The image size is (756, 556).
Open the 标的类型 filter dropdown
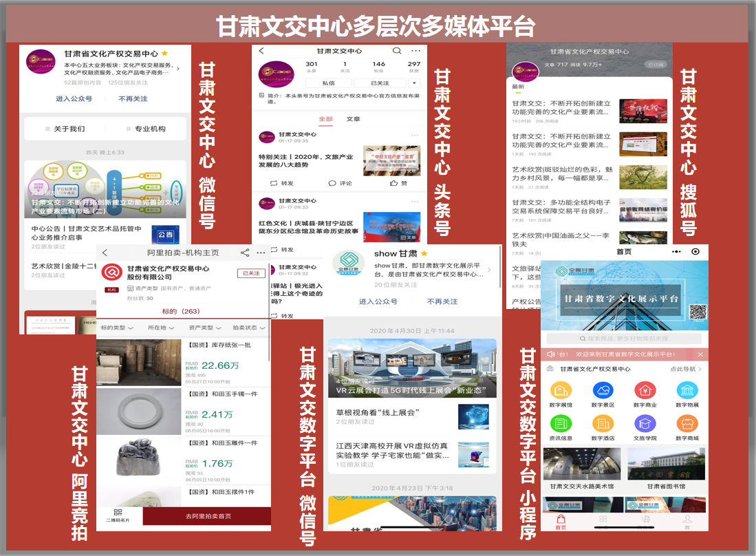pyautogui.click(x=117, y=328)
